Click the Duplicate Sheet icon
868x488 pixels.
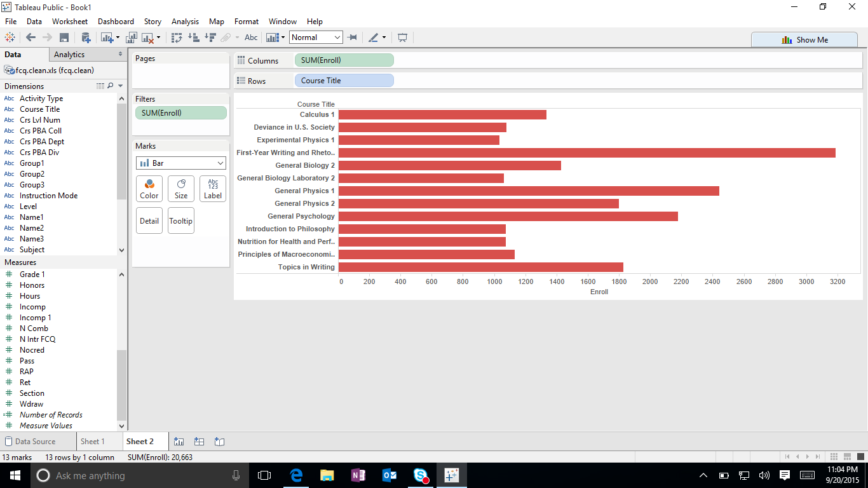coord(132,37)
